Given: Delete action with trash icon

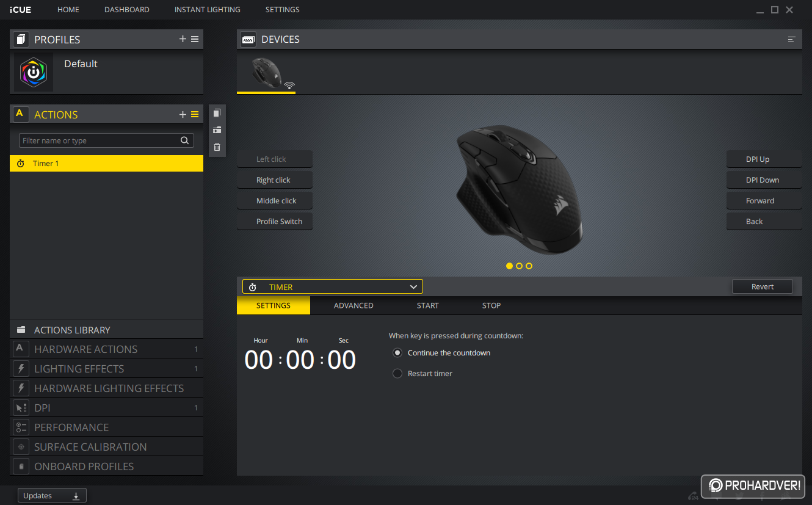Looking at the screenshot, I should 217,147.
